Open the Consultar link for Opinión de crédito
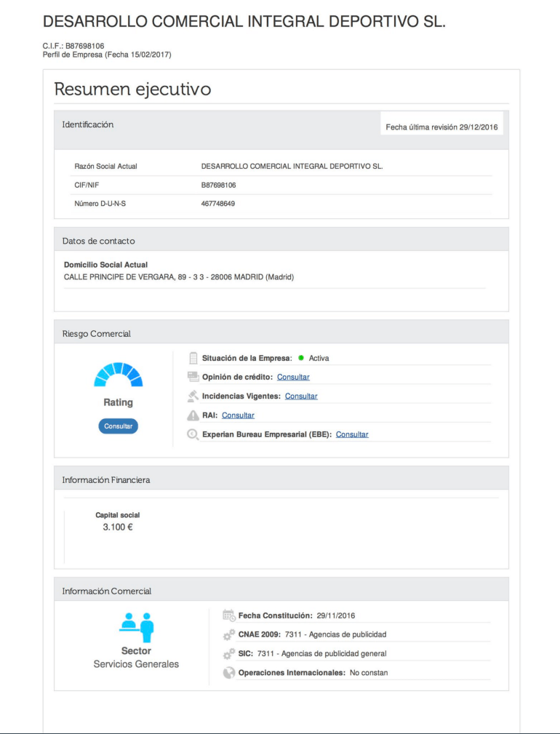The width and height of the screenshot is (560, 734). [x=293, y=377]
